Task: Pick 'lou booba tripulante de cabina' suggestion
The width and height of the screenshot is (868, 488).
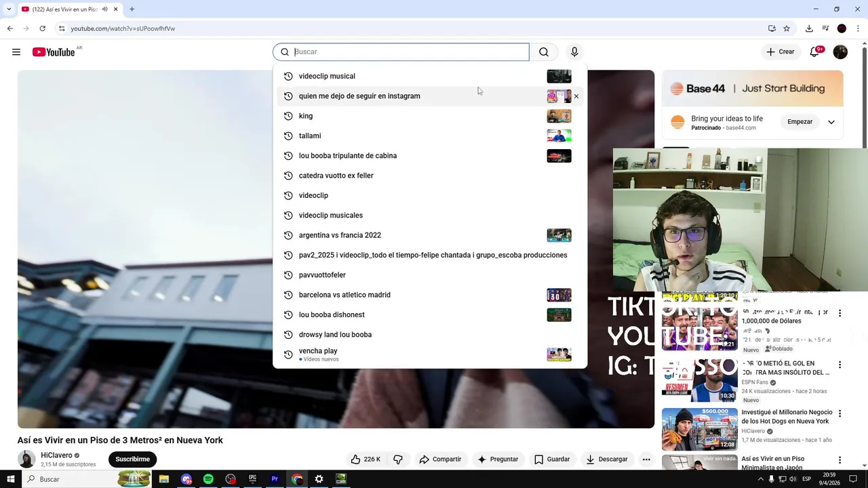Action: tap(430, 156)
